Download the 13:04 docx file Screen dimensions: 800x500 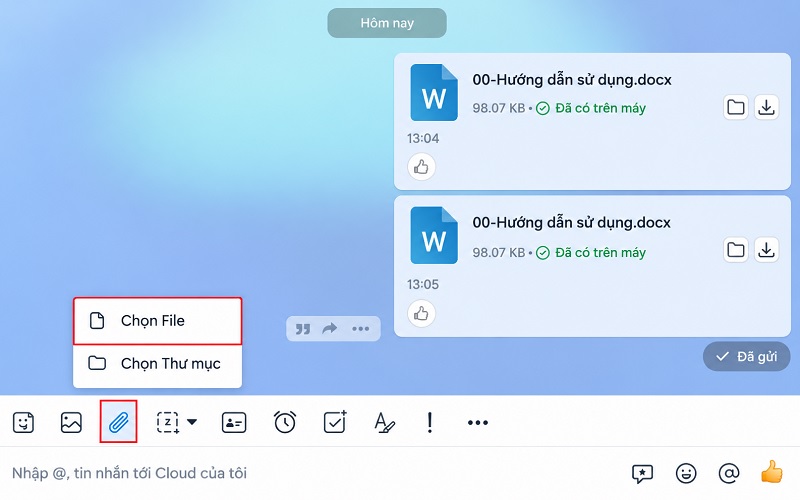point(766,108)
